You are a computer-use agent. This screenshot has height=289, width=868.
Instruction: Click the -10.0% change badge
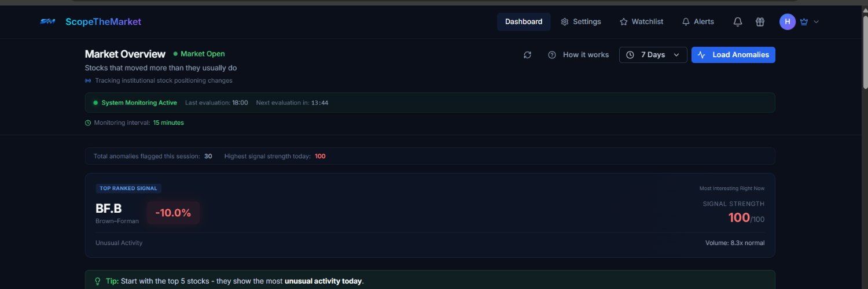coord(173,213)
